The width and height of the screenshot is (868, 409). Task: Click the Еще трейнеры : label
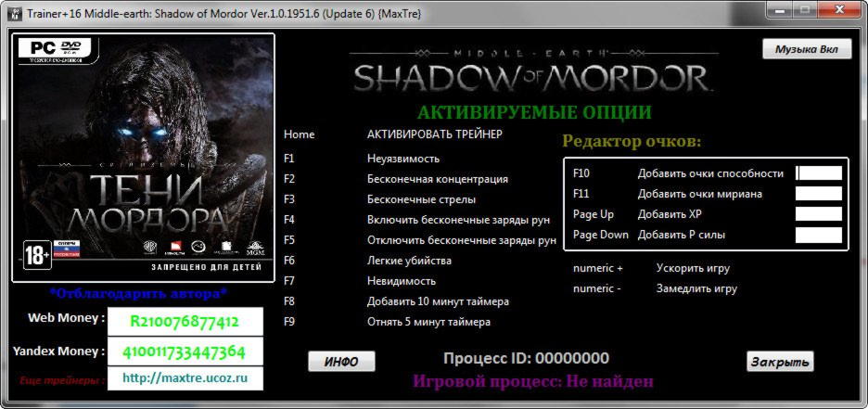click(62, 381)
